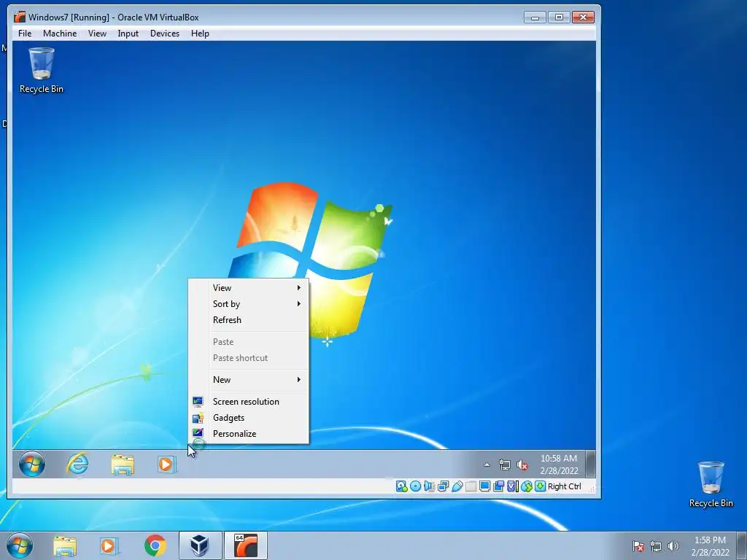
Task: Open the Input menu in VirtualBox
Action: (x=128, y=34)
